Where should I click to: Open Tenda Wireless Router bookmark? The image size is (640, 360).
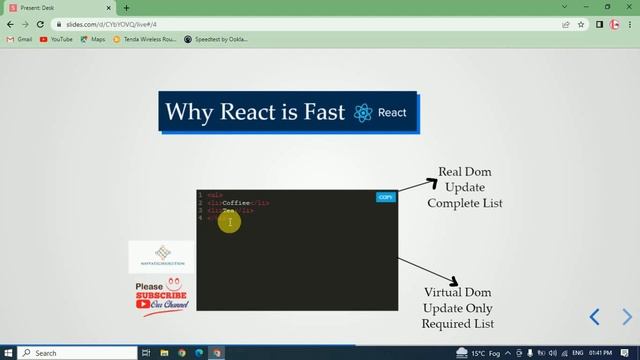point(145,39)
